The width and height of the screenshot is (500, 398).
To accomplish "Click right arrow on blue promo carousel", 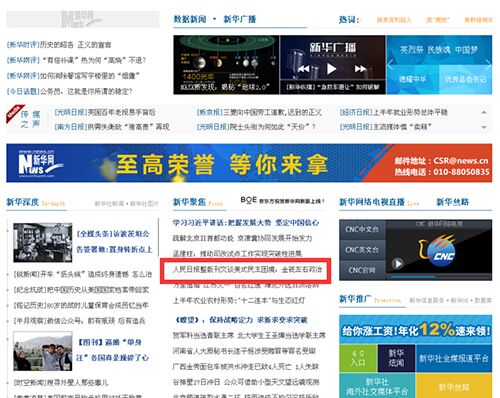I will 488,64.
